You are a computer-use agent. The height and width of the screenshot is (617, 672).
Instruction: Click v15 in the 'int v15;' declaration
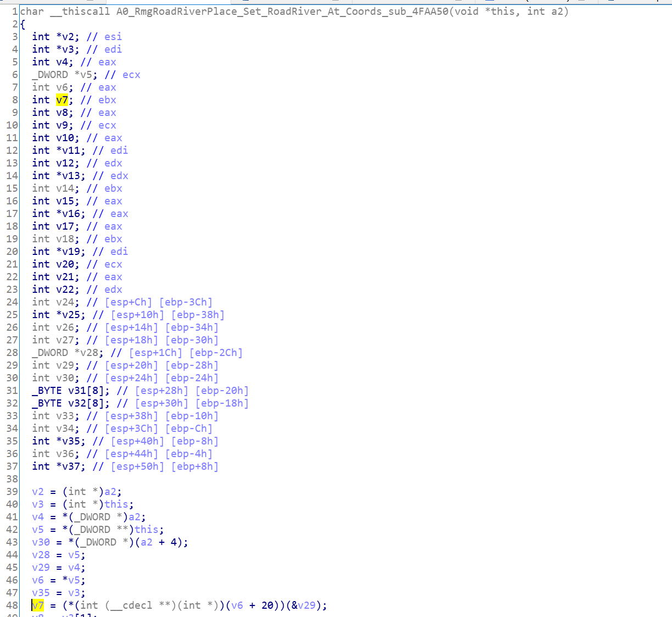pos(65,201)
